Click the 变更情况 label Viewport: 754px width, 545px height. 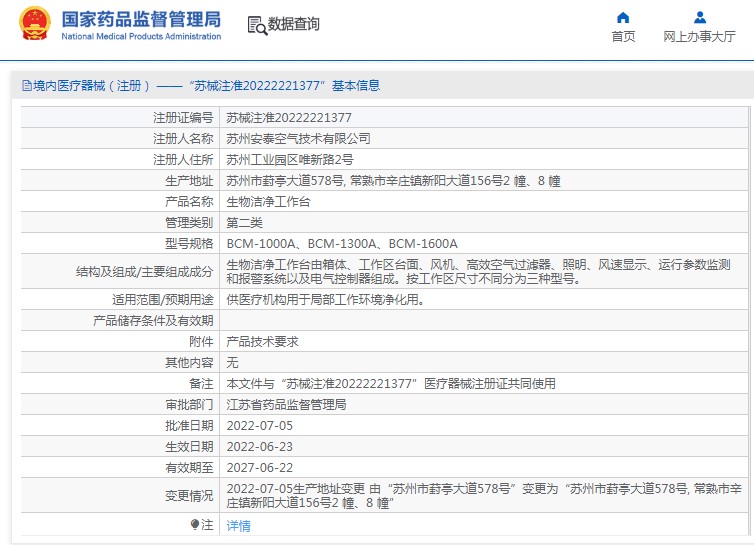coord(189,495)
